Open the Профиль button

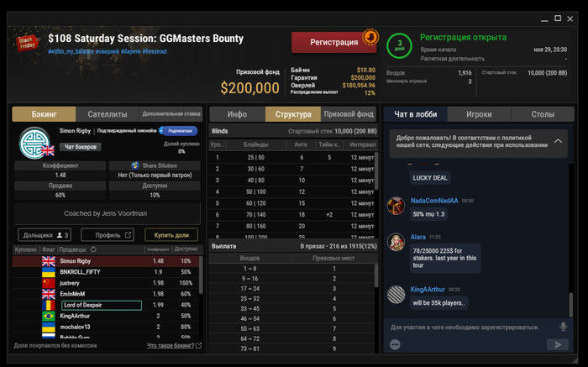[x=108, y=235]
